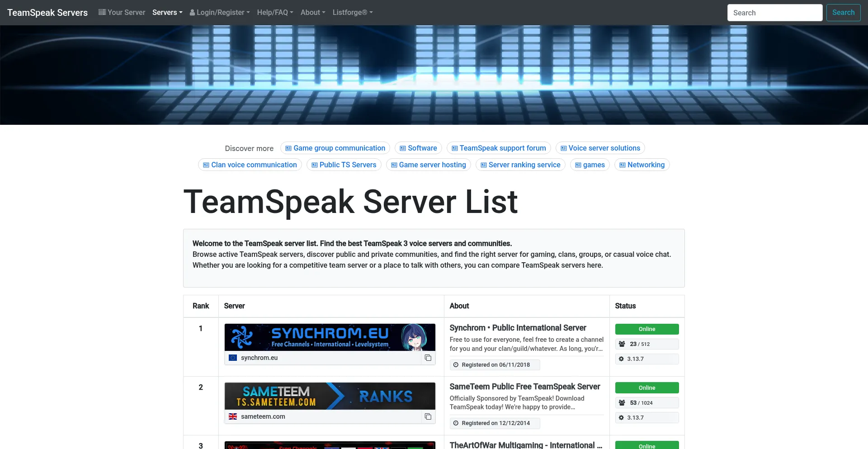Click Online status badge for Synchrom
868x449 pixels.
[647, 329]
